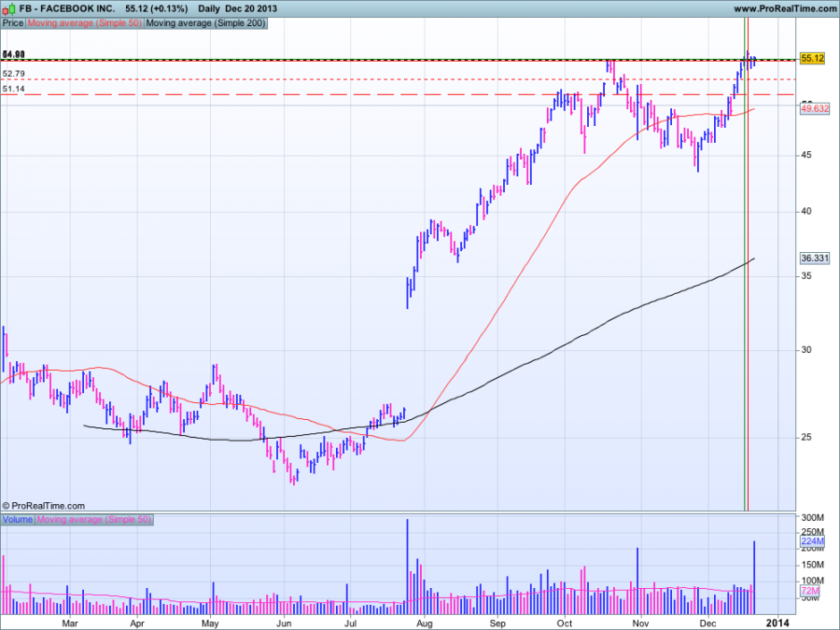
Task: Click the Volume legend tab
Action: [18, 519]
